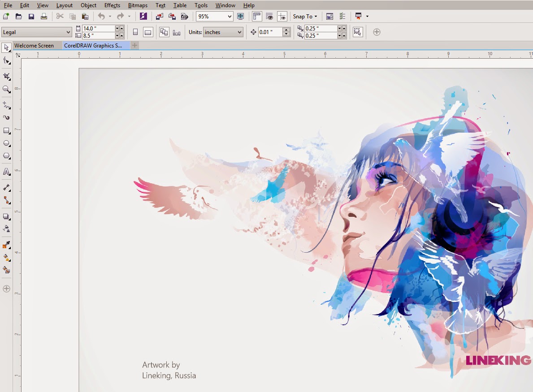Select the Zoom magnifier tool
The height and width of the screenshot is (392, 533).
(6, 89)
